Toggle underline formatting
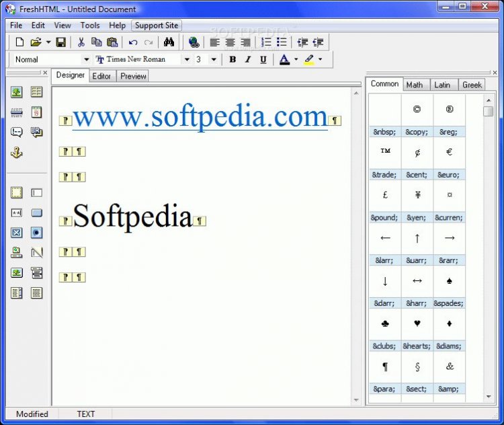The width and height of the screenshot is (504, 425). pos(263,60)
